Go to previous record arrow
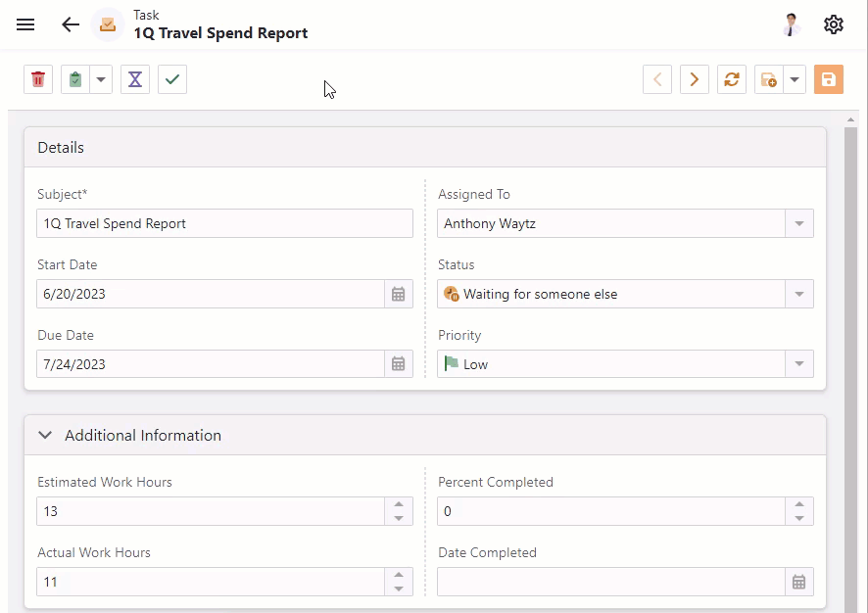This screenshot has height=613, width=868. point(657,79)
